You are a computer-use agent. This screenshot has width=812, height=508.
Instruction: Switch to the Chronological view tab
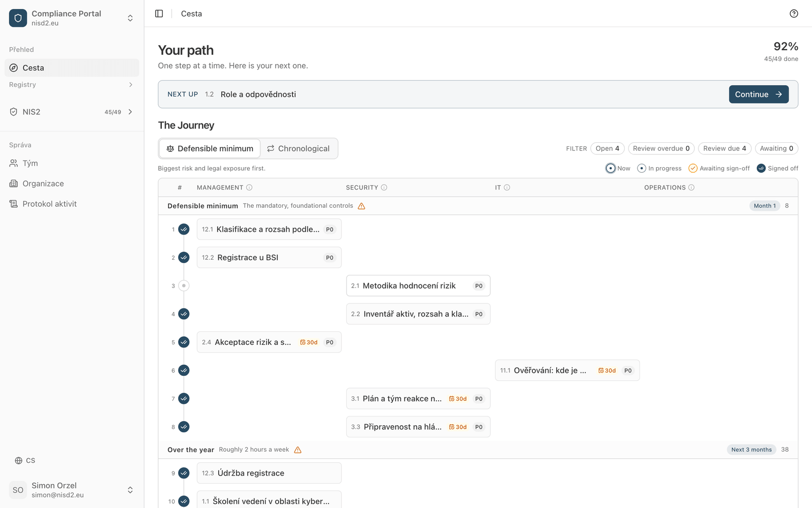tap(299, 148)
